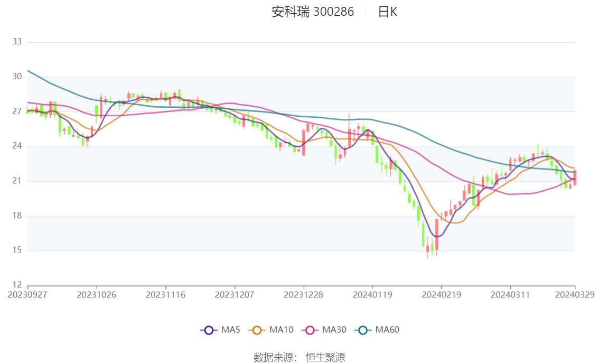599x364 pixels.
Task: Click the 20240119 date axis label
Action: (372, 295)
